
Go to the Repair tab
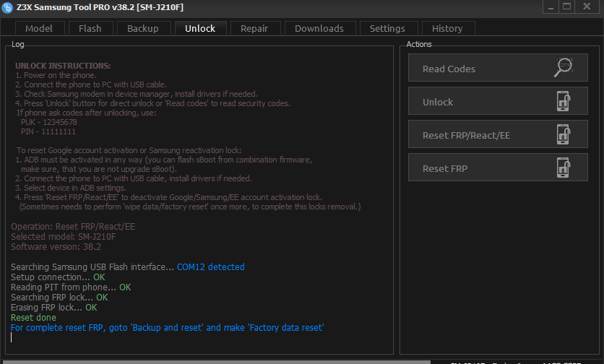click(254, 28)
